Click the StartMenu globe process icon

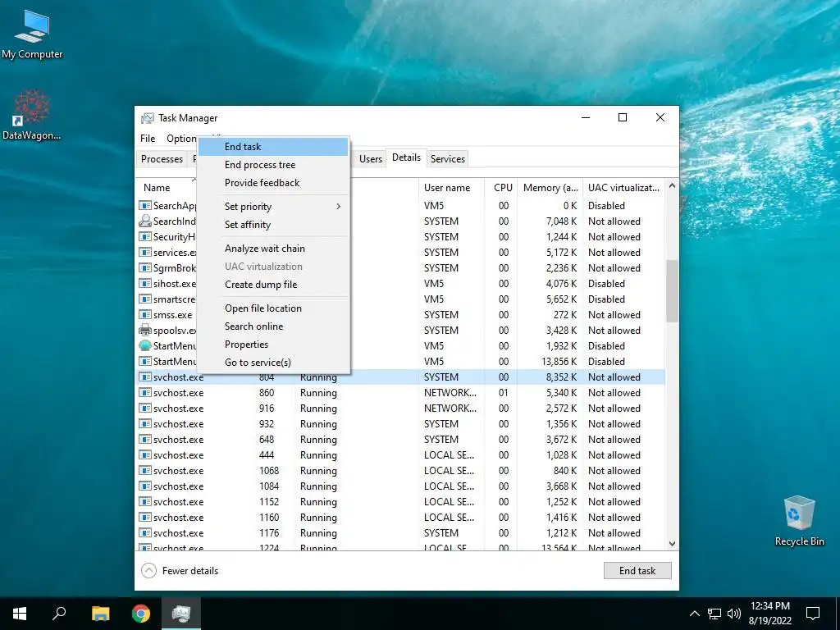[x=144, y=345]
